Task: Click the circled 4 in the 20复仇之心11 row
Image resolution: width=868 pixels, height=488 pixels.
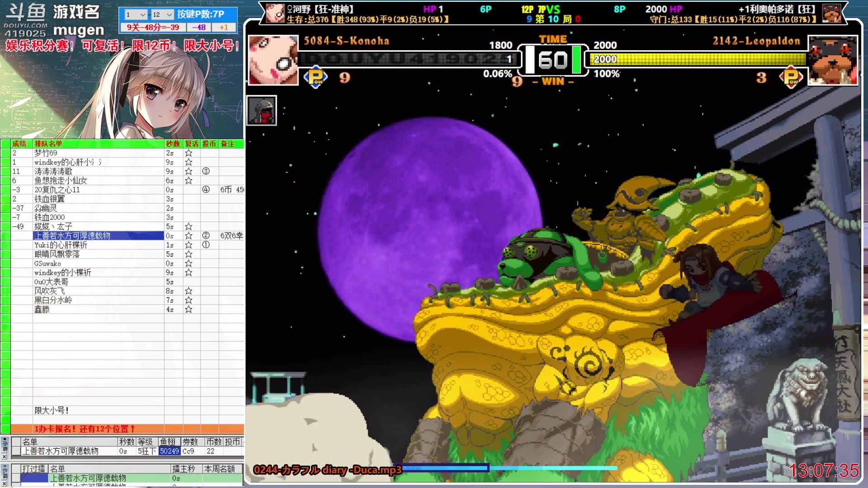Action: pyautogui.click(x=206, y=190)
